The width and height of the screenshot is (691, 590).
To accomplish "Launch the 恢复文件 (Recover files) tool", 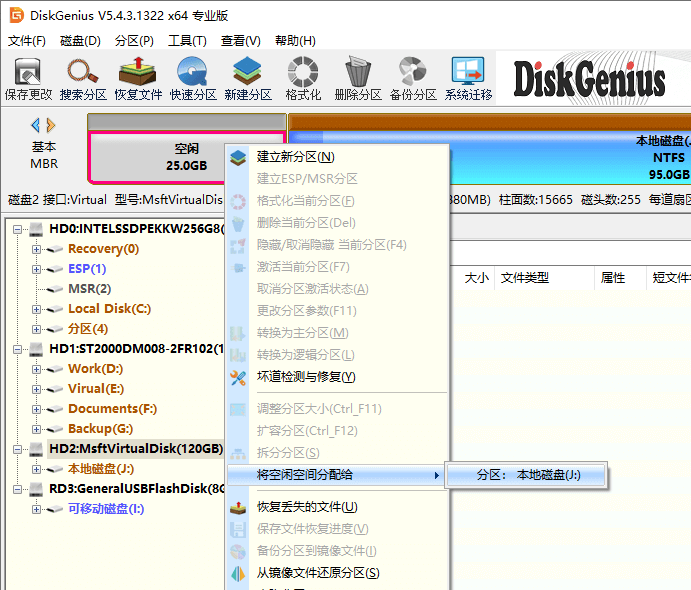I will (x=138, y=79).
